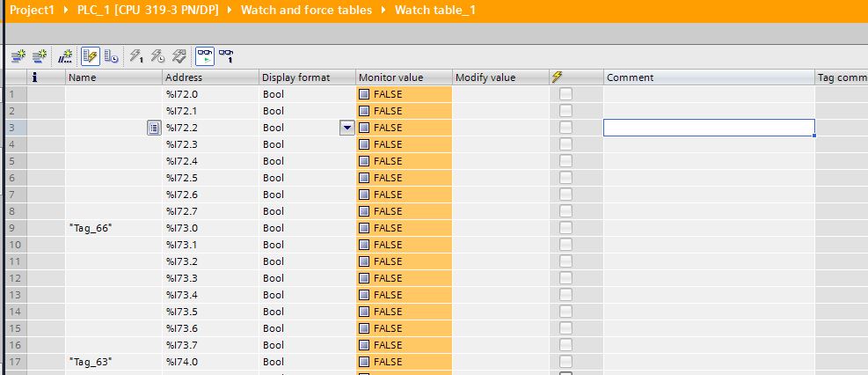Select row number 8 header
The image size is (868, 375).
pos(16,211)
